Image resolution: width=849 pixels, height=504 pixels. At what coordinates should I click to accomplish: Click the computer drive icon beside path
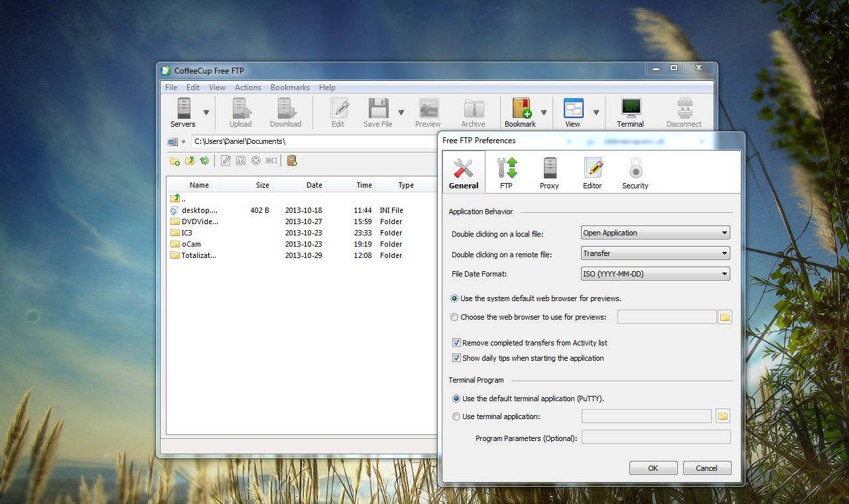coord(172,141)
